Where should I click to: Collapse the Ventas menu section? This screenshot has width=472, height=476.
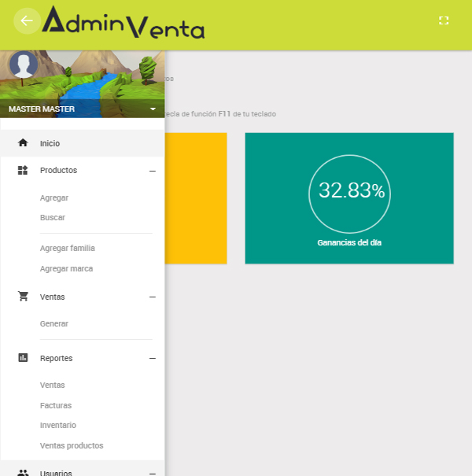tap(153, 297)
